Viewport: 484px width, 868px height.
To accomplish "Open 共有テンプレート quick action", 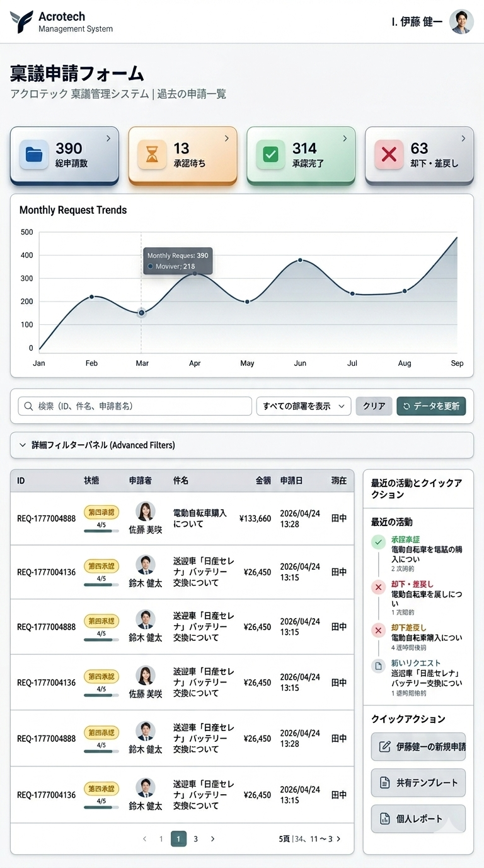I will tap(418, 783).
